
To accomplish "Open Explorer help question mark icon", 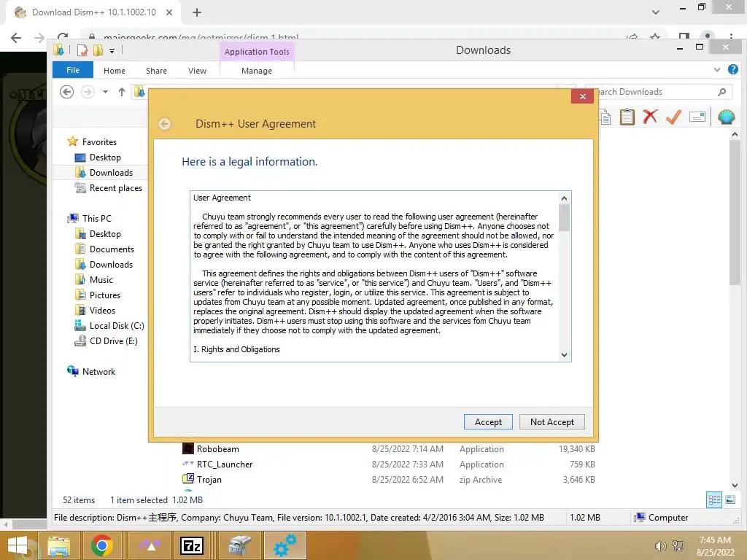I will 732,69.
